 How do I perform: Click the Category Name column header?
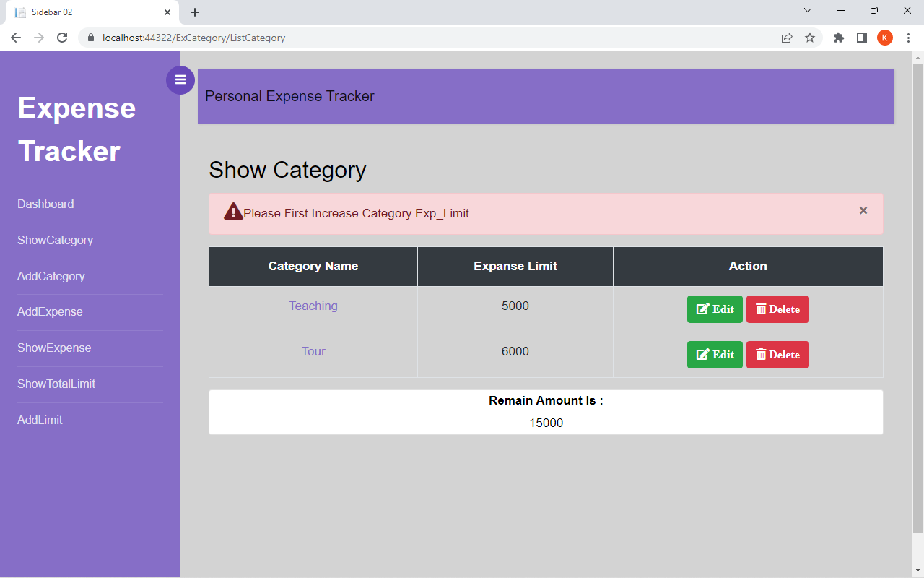point(313,266)
